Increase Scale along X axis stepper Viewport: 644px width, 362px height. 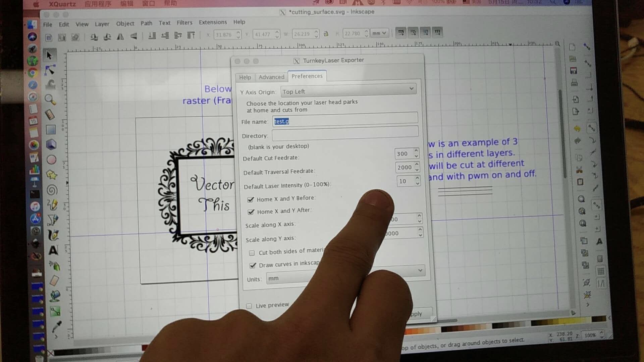419,216
